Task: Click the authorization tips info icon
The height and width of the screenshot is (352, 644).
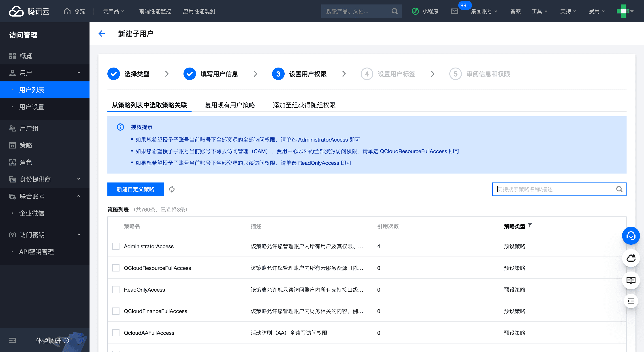Action: pyautogui.click(x=120, y=127)
